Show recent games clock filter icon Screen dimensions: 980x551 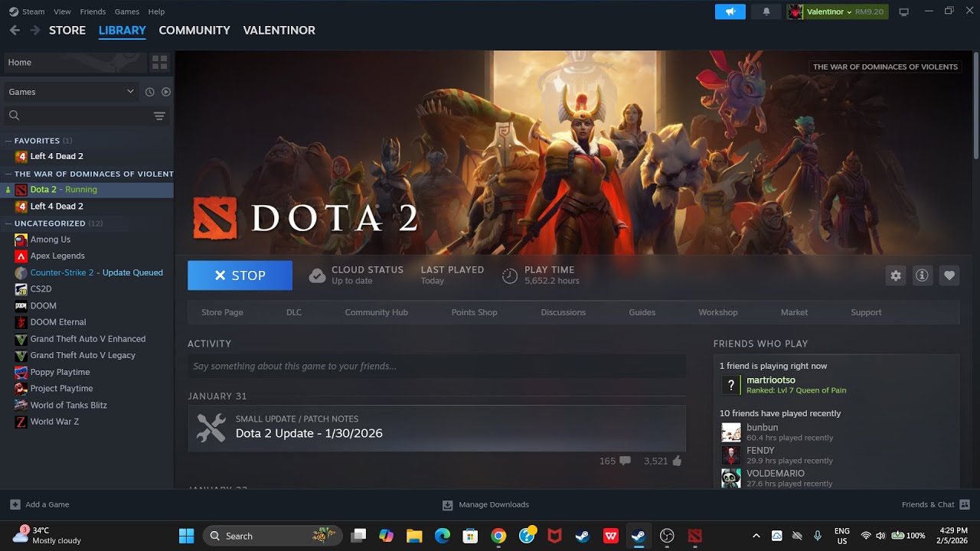149,92
